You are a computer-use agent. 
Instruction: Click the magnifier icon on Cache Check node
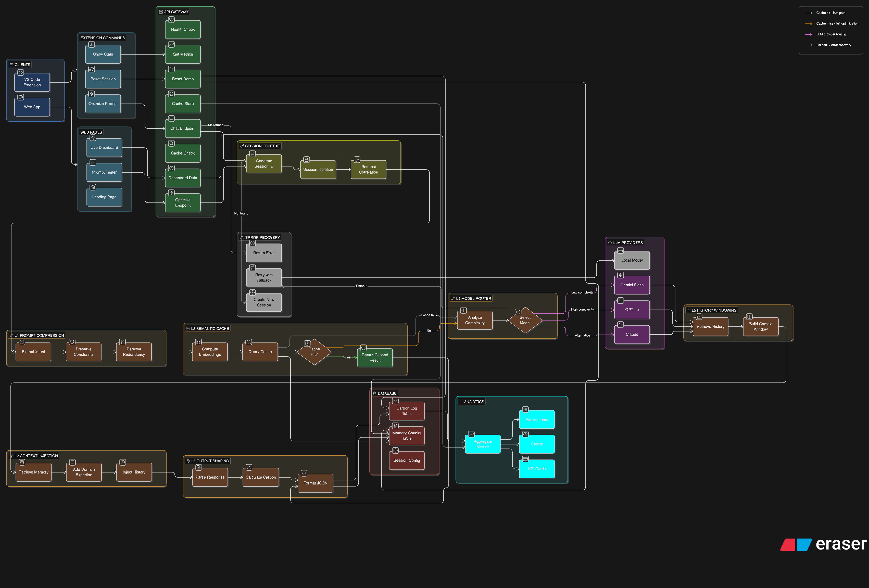tap(172, 143)
